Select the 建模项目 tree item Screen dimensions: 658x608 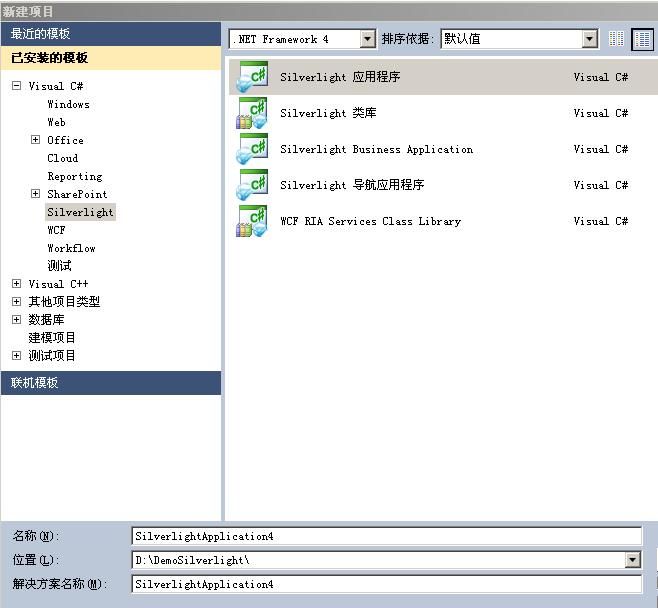click(x=52, y=338)
